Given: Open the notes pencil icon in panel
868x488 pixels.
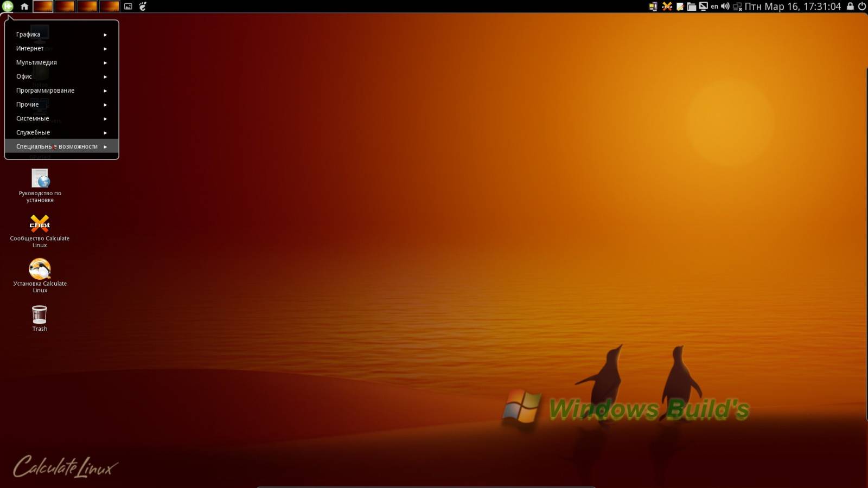Looking at the screenshot, I should click(x=680, y=7).
